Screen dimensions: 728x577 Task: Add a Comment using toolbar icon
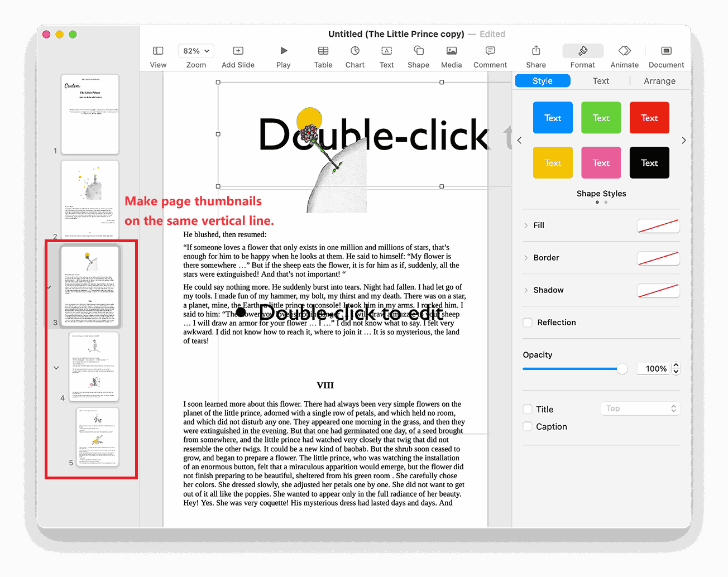[490, 51]
